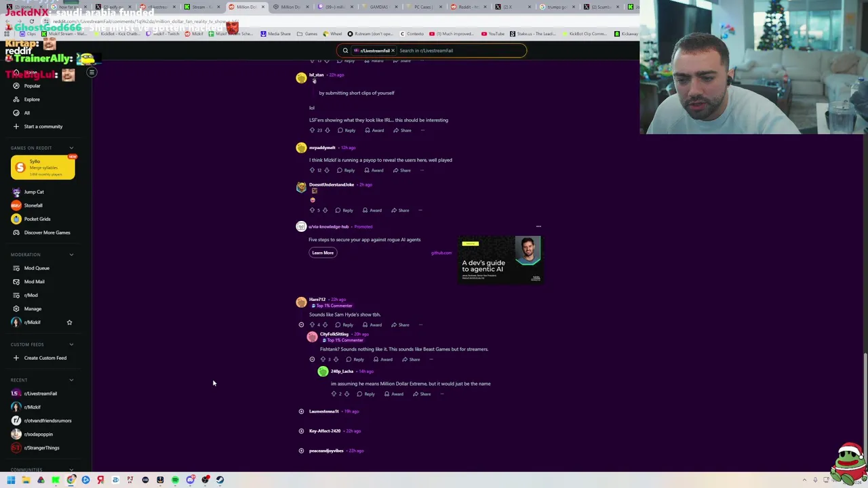The width and height of the screenshot is (868, 488).
Task: Downvote CityFolkSitting's Fishtank comment
Action: [336, 359]
